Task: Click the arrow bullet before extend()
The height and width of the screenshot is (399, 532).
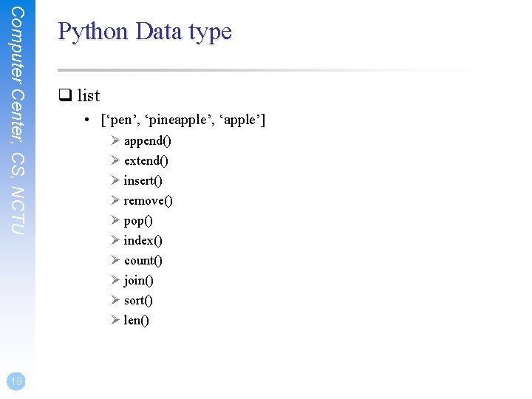Action: (x=115, y=160)
